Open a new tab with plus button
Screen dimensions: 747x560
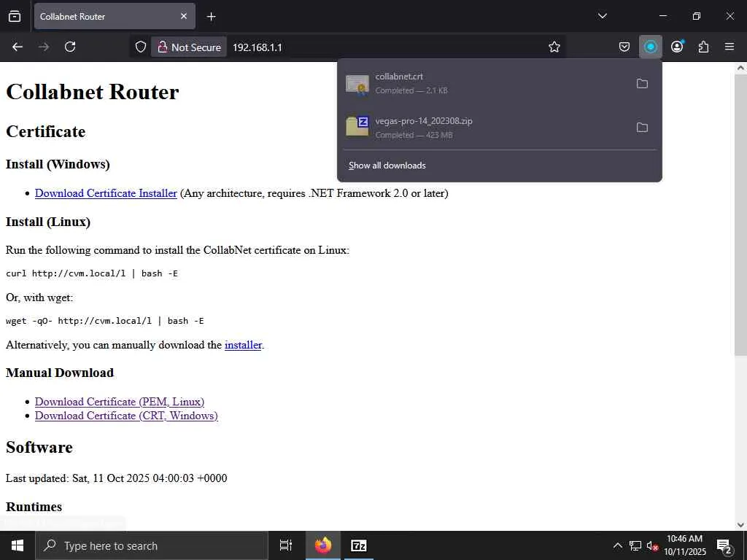click(x=211, y=17)
